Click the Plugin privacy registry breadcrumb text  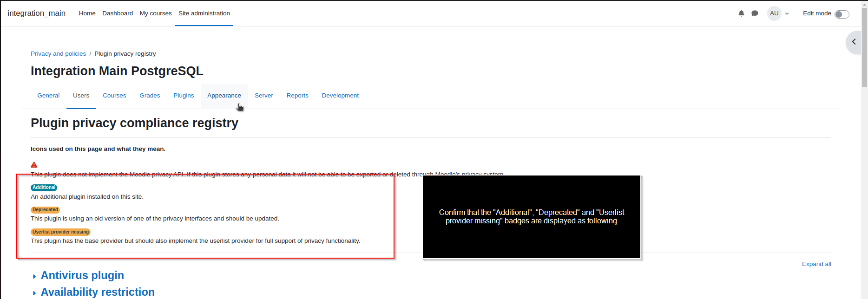click(125, 54)
